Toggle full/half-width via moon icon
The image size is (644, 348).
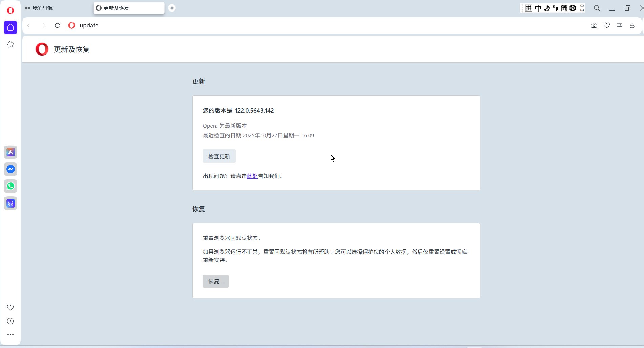point(547,8)
